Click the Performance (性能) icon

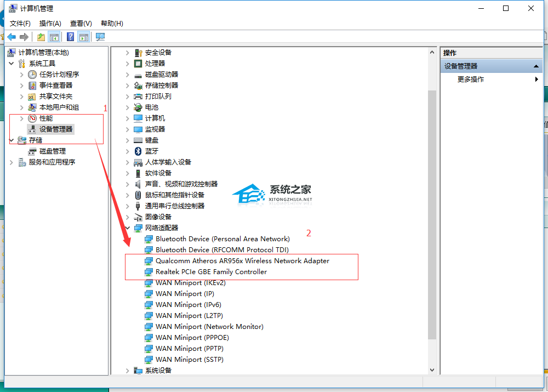(x=32, y=118)
